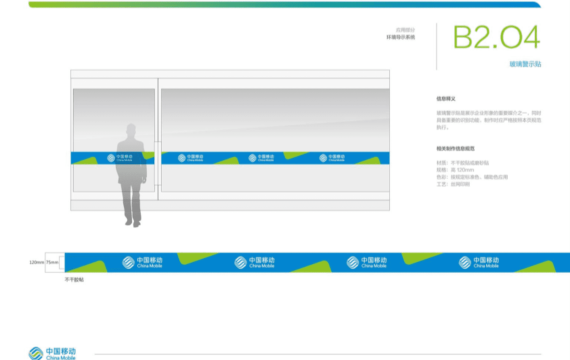Click the 规格 高 120mm spec line
This screenshot has width=570, height=360.
tap(455, 170)
